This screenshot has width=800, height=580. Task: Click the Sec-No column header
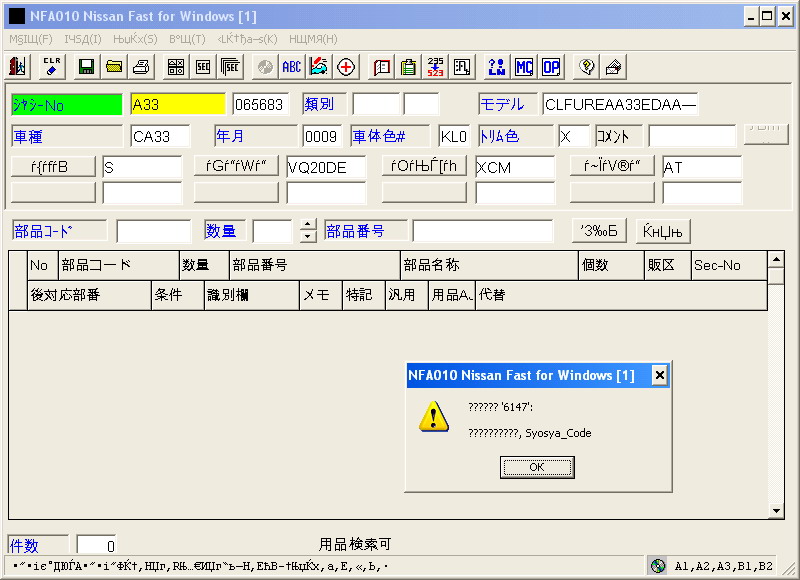pyautogui.click(x=729, y=265)
